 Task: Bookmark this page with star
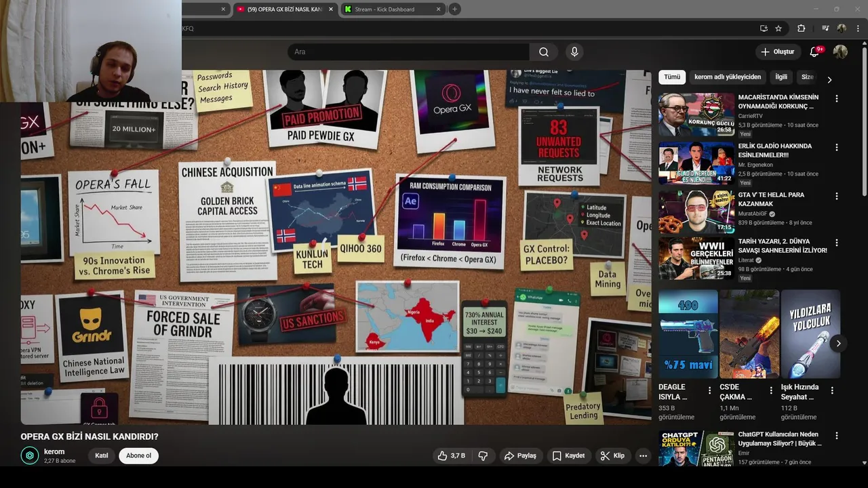[x=778, y=28]
